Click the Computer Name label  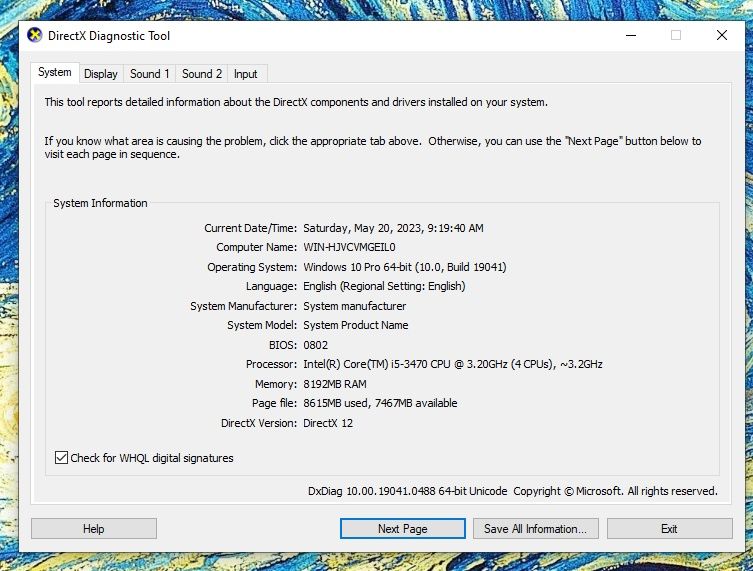(x=256, y=247)
